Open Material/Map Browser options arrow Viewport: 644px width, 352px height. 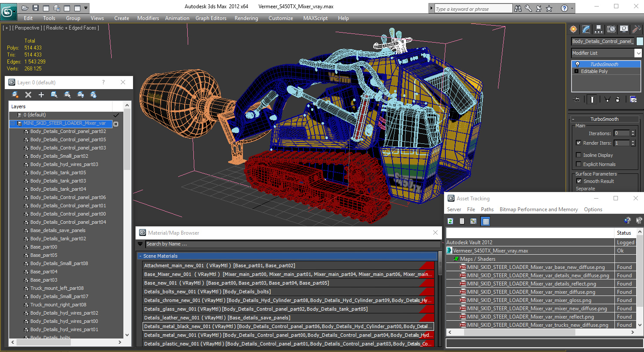click(140, 244)
